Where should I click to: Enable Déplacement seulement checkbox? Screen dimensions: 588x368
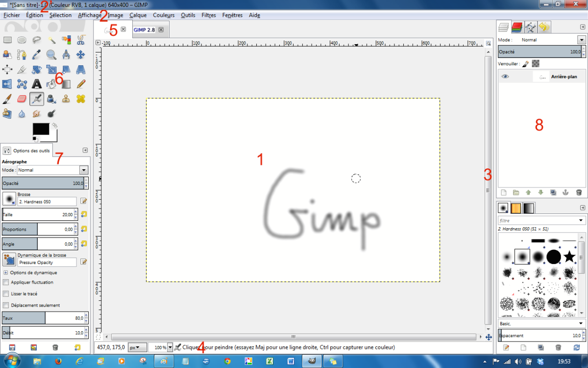click(x=5, y=305)
